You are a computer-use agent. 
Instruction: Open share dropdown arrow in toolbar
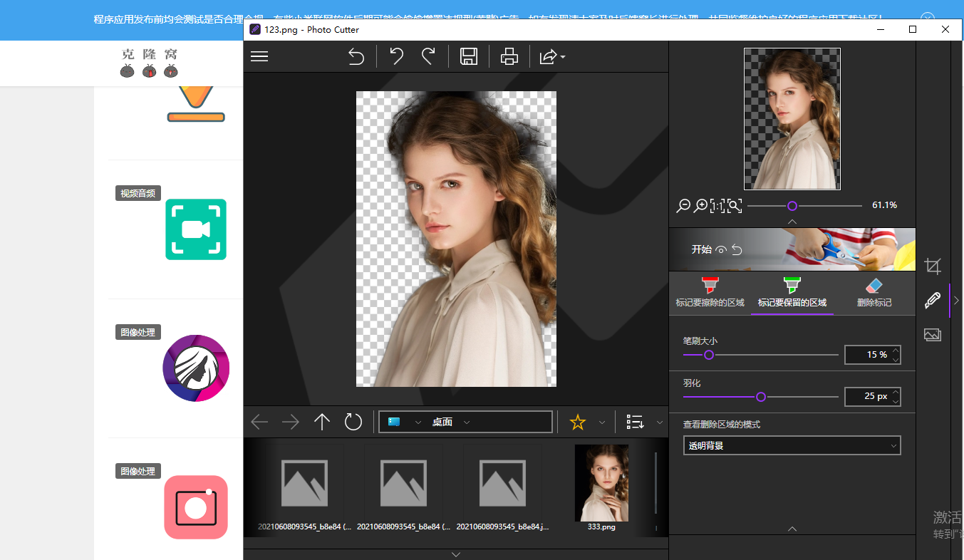point(563,57)
